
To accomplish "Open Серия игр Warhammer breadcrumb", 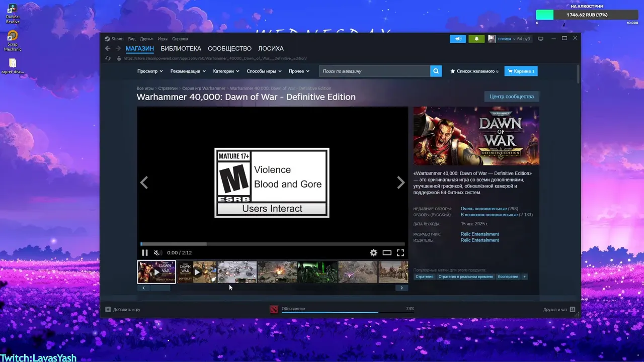I will pos(204,88).
